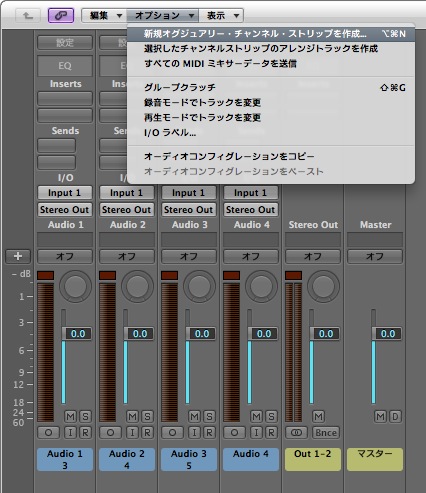426x493 pixels.
Task: Open the 編集 menu
Action: click(x=104, y=16)
